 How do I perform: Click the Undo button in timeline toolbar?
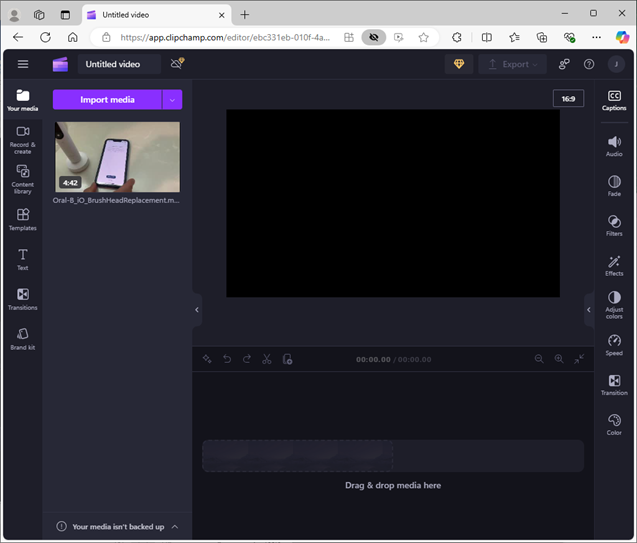227,359
